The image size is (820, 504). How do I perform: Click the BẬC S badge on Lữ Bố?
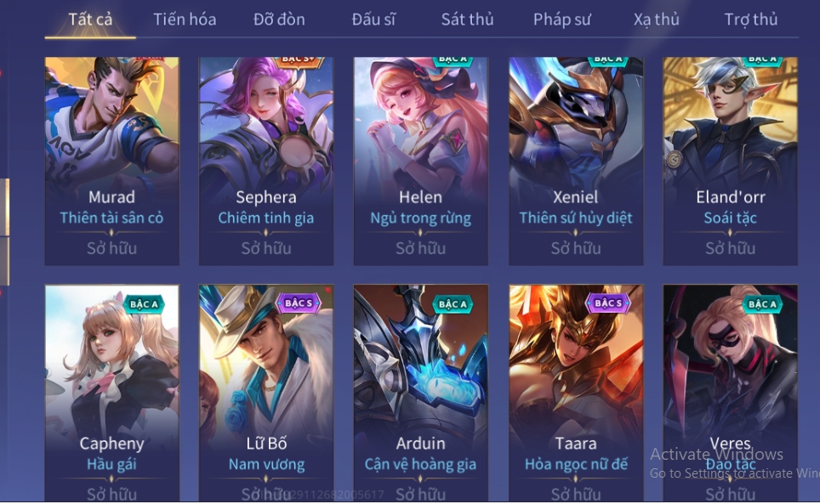(299, 303)
